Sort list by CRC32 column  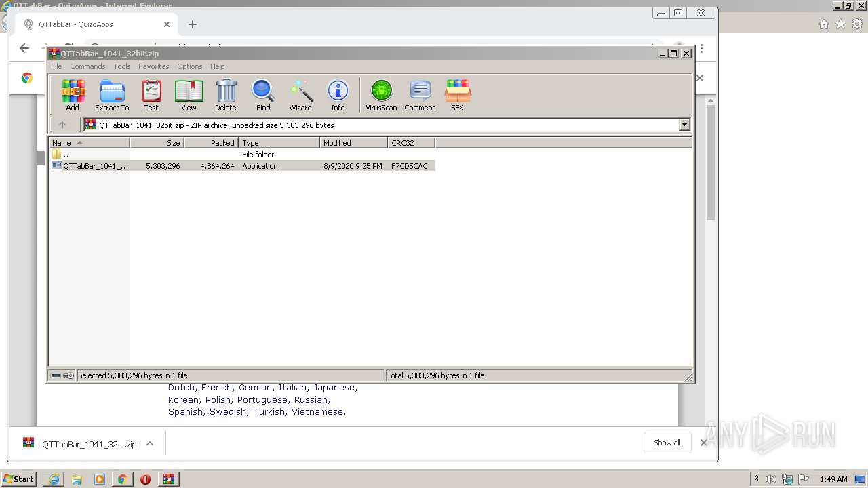click(x=412, y=143)
